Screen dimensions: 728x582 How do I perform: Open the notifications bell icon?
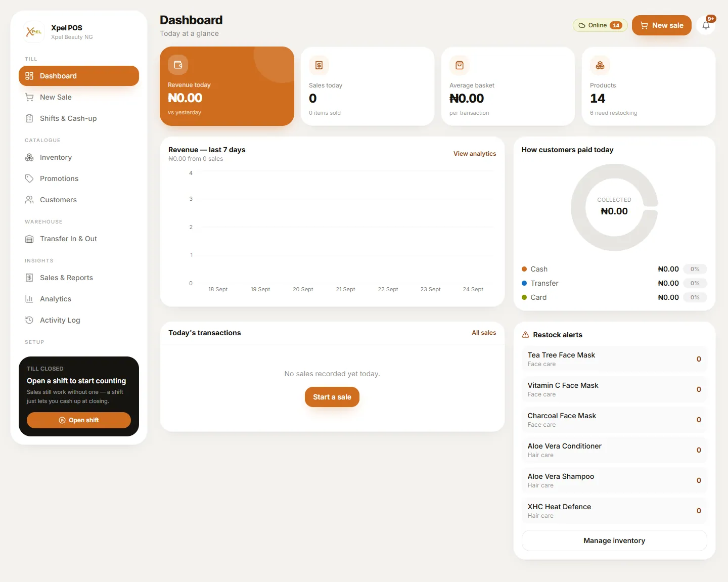pyautogui.click(x=706, y=25)
